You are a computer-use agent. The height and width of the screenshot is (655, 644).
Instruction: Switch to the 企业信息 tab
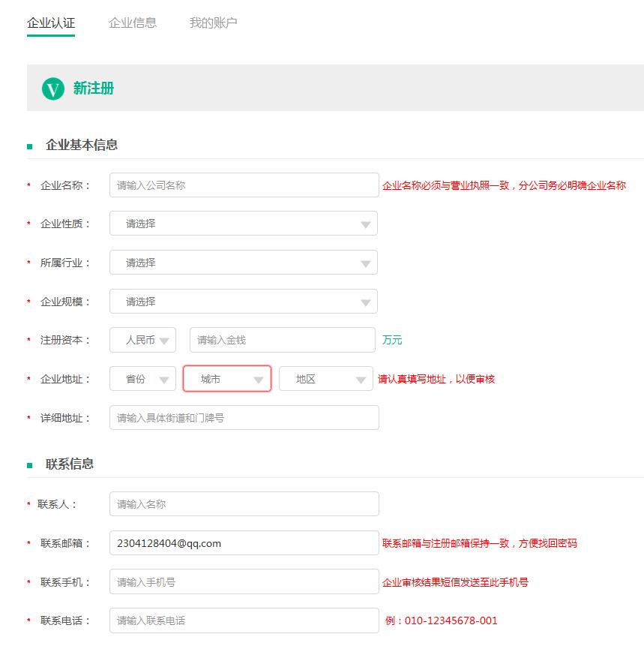coord(133,23)
